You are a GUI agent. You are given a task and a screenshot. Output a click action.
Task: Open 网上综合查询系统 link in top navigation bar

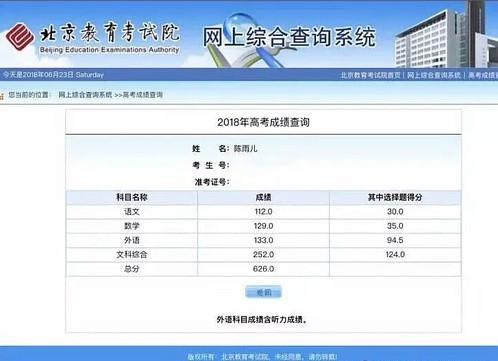(434, 75)
